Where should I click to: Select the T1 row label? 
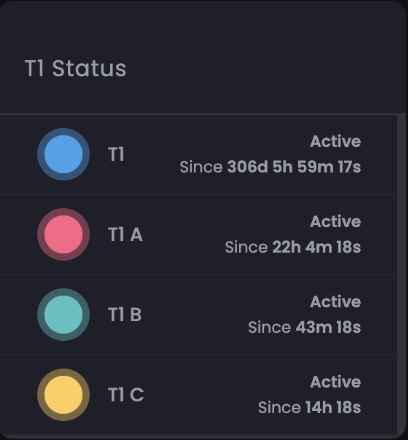(x=116, y=154)
